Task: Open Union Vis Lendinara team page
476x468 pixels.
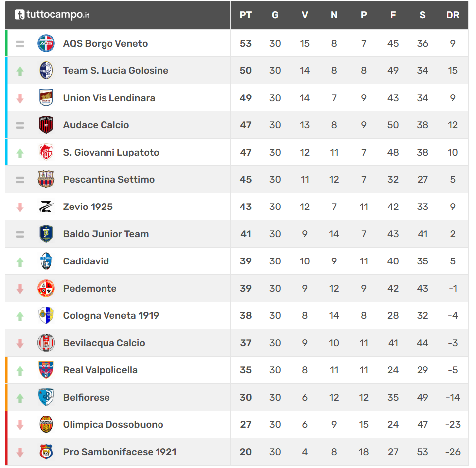Action: [109, 98]
